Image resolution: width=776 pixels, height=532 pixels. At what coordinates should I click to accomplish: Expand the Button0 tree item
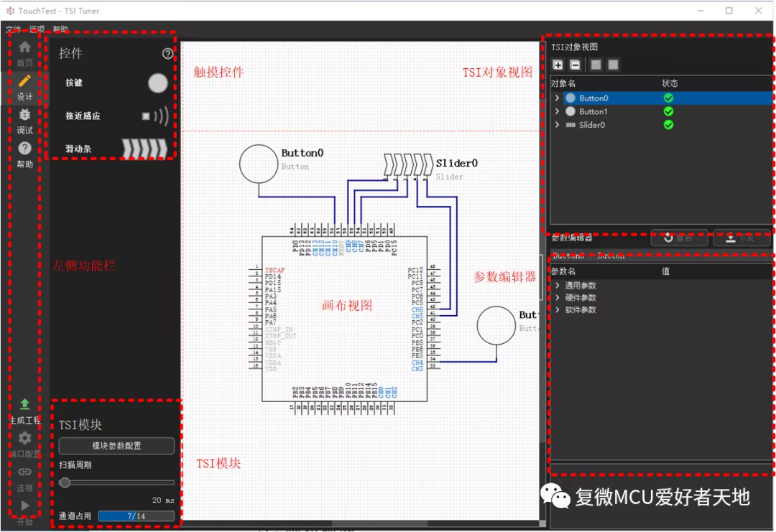tap(558, 98)
